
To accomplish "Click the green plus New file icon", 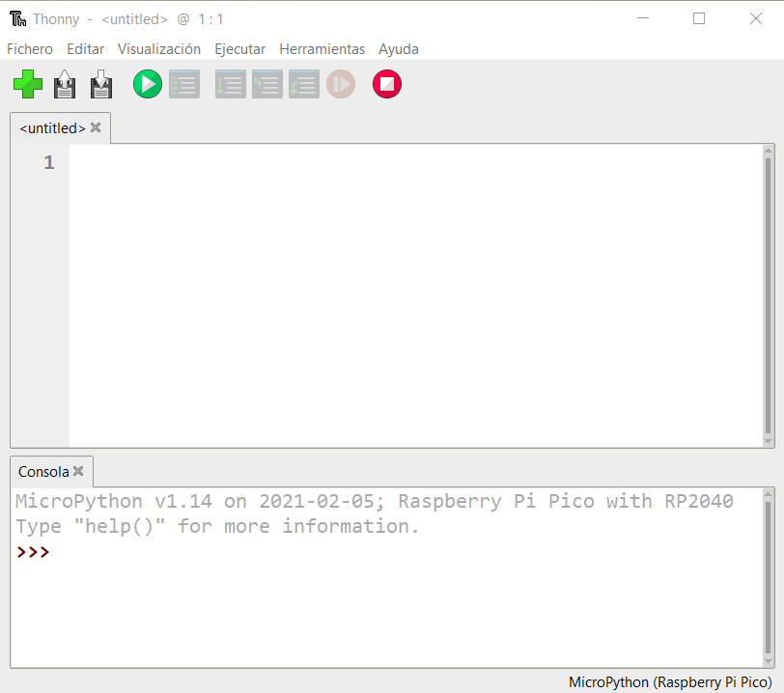I will pos(28,85).
